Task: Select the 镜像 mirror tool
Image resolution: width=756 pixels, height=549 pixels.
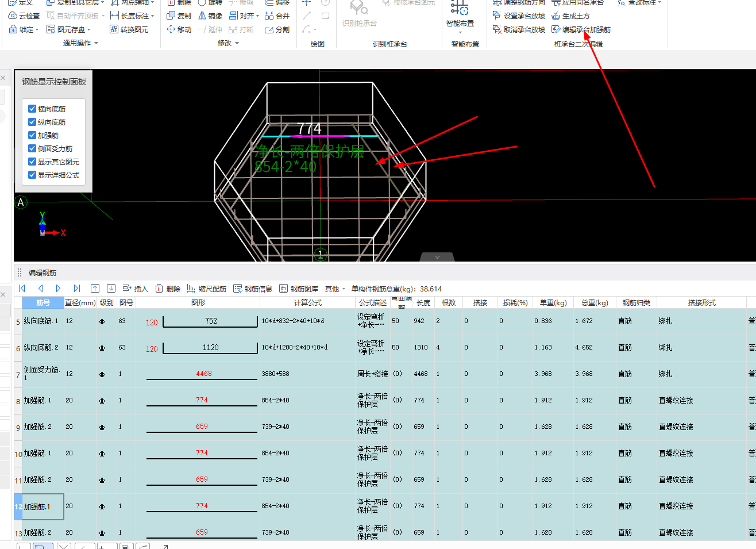Action: (210, 16)
